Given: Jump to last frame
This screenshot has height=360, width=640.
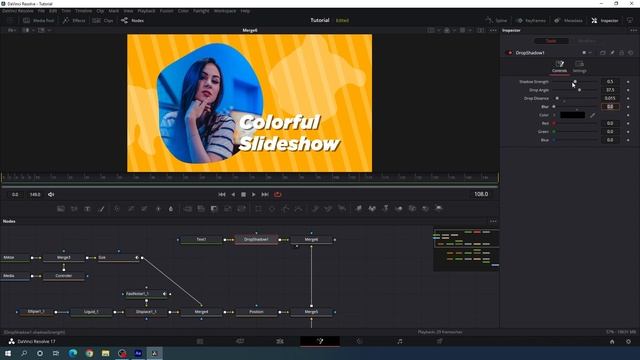Looking at the screenshot, I should [265, 195].
